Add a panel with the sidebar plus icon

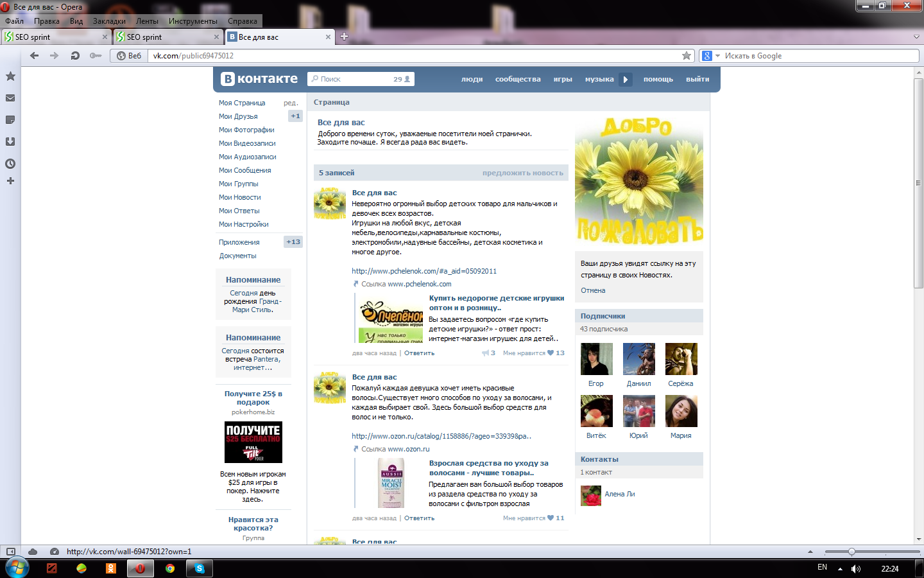pyautogui.click(x=10, y=181)
